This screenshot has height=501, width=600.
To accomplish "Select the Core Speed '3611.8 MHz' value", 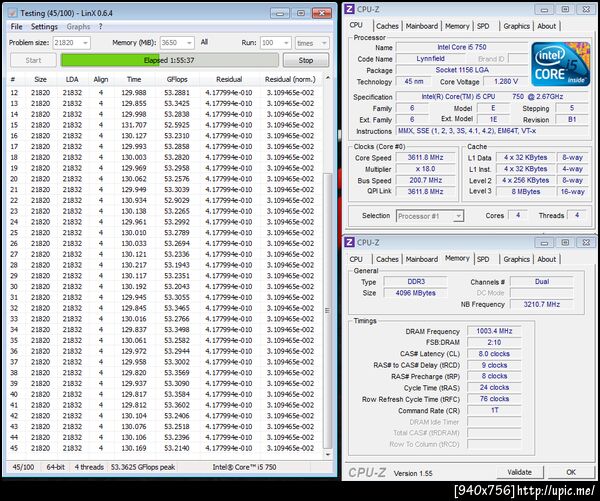I will 425,157.
